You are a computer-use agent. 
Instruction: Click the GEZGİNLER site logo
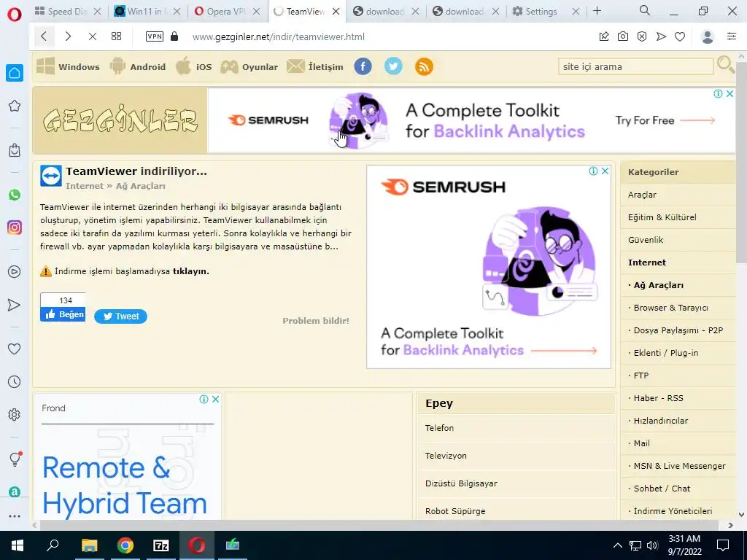point(120,120)
